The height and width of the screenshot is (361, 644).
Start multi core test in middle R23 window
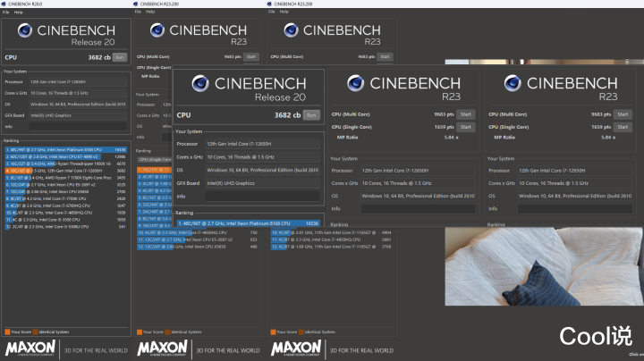(x=251, y=56)
